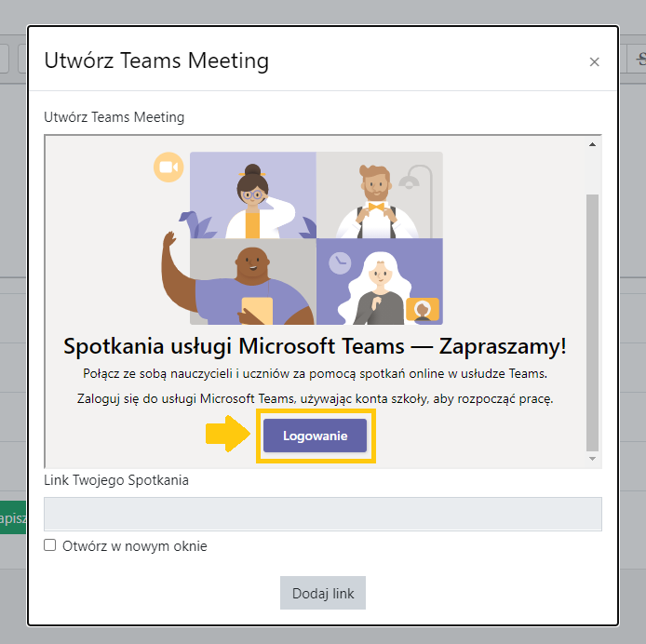Click the Dodaj link button
The height and width of the screenshot is (644, 646).
pyautogui.click(x=323, y=593)
